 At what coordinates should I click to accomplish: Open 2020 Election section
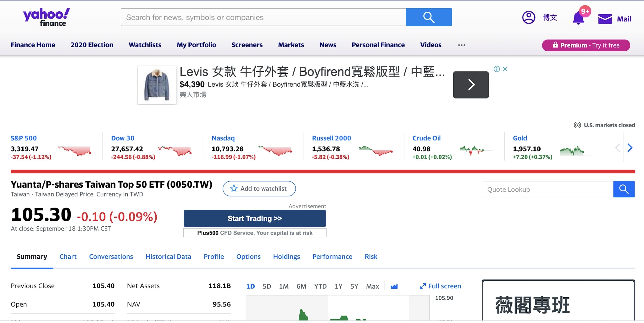coord(92,45)
